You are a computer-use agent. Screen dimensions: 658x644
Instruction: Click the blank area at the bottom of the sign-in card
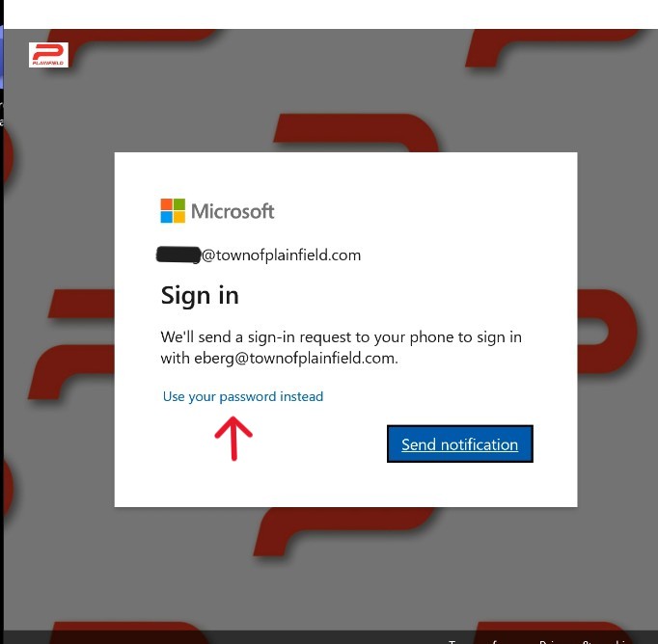345,485
